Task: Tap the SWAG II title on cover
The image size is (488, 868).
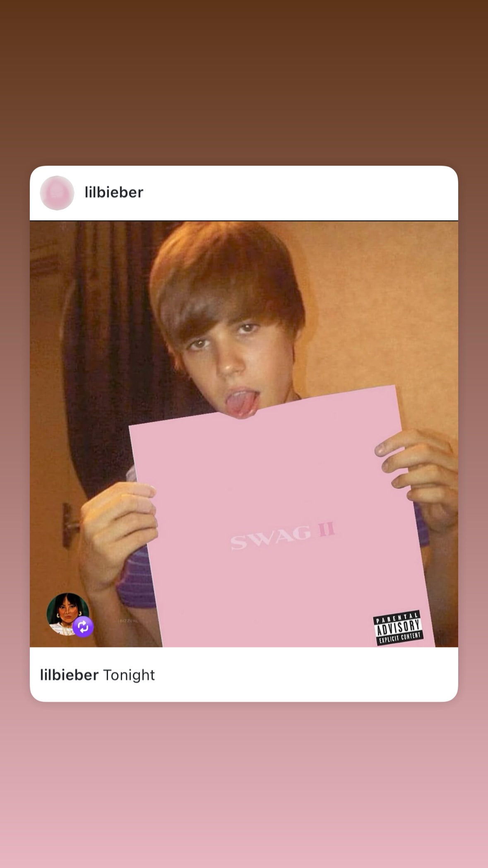Action: tap(283, 535)
